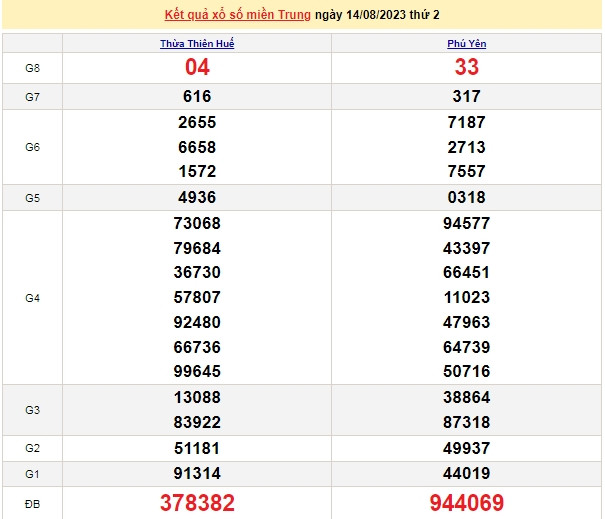Select the G7 row label
Screen dimensions: 605x519
point(32,97)
